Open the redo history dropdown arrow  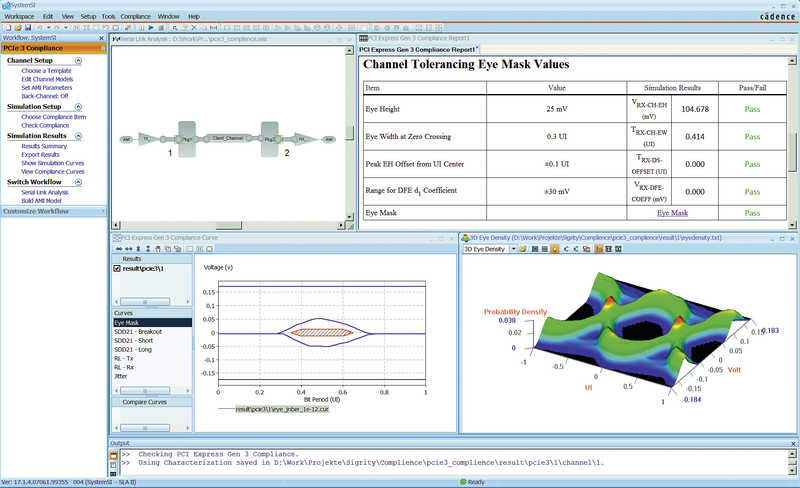click(x=66, y=28)
